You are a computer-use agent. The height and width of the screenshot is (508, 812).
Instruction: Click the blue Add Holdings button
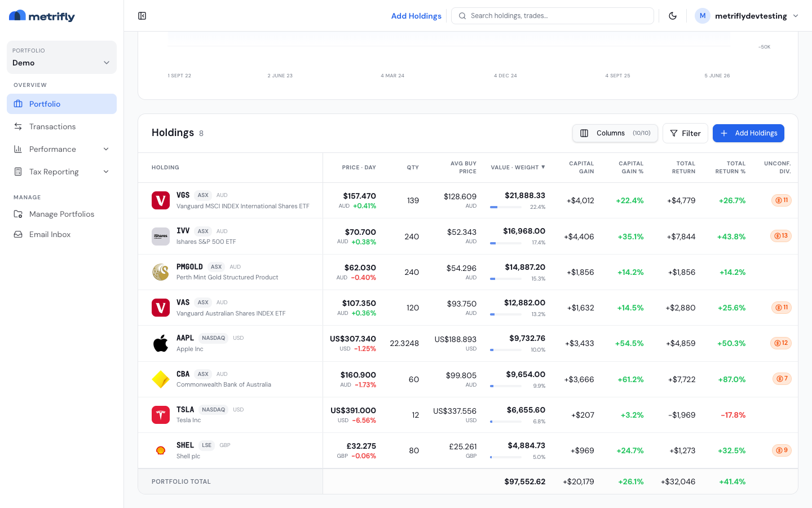coord(748,133)
